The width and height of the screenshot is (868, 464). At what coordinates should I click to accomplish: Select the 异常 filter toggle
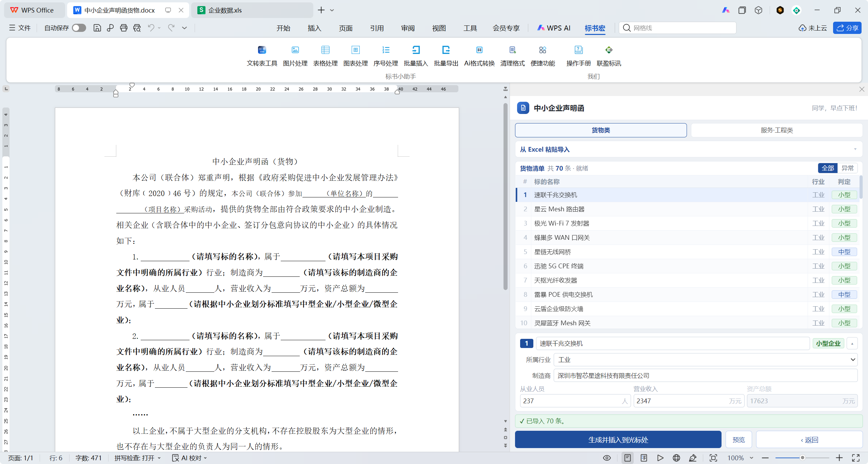pos(847,168)
